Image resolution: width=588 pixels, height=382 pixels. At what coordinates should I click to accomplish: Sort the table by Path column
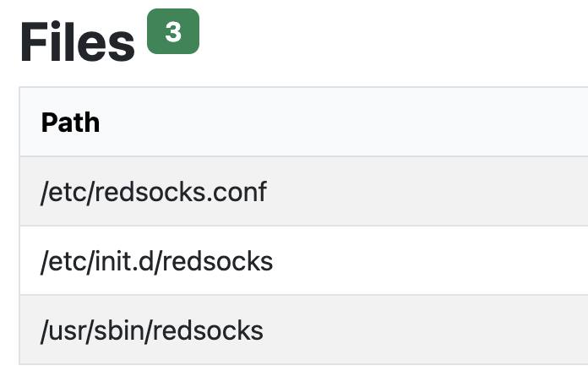point(70,123)
